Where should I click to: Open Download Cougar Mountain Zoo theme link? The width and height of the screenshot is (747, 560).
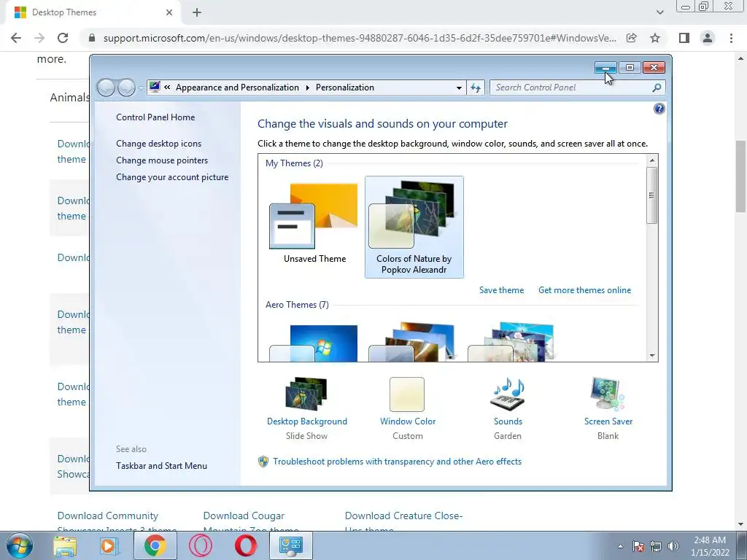click(x=251, y=522)
